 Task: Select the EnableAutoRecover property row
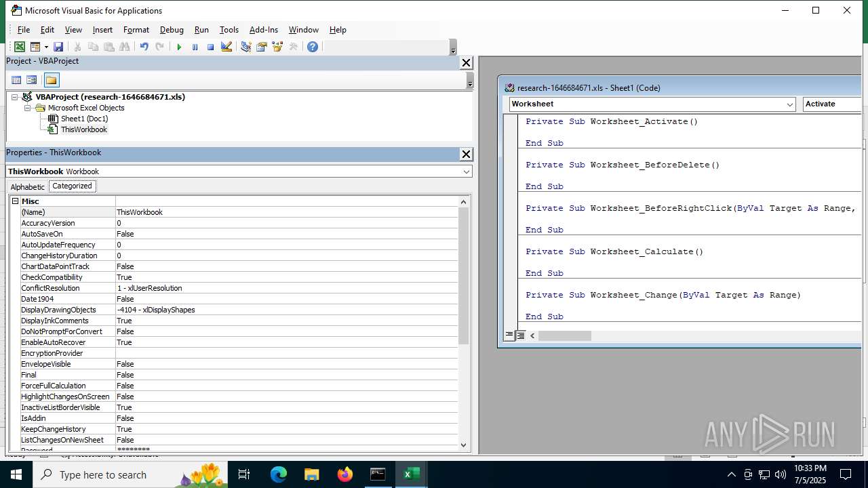pyautogui.click(x=239, y=342)
